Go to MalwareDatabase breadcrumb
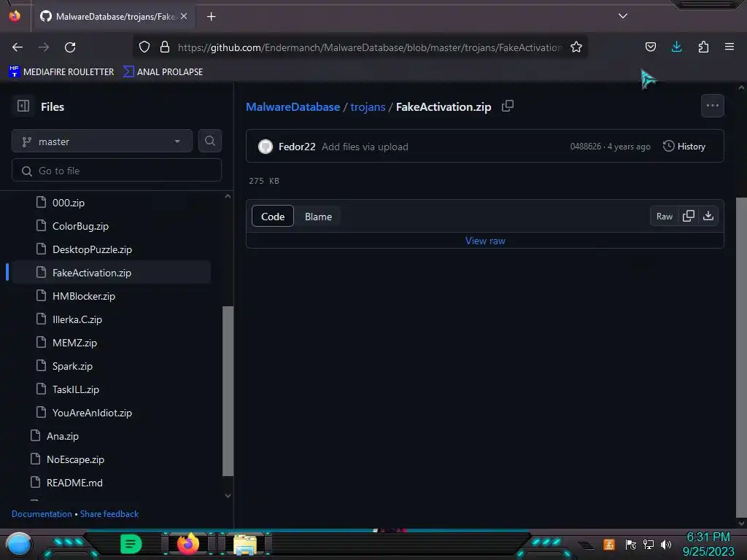The height and width of the screenshot is (560, 747). point(293,106)
